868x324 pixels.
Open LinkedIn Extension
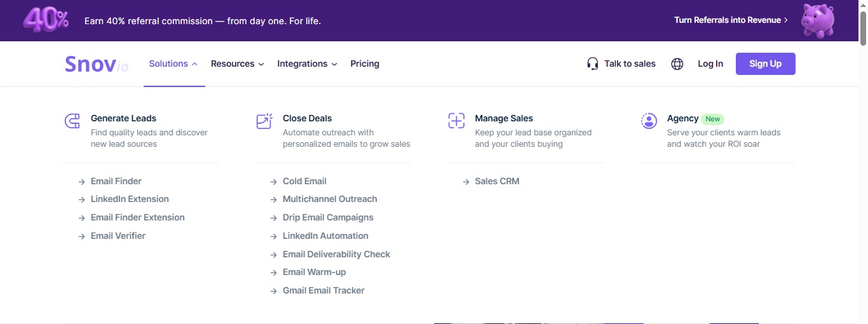click(130, 199)
